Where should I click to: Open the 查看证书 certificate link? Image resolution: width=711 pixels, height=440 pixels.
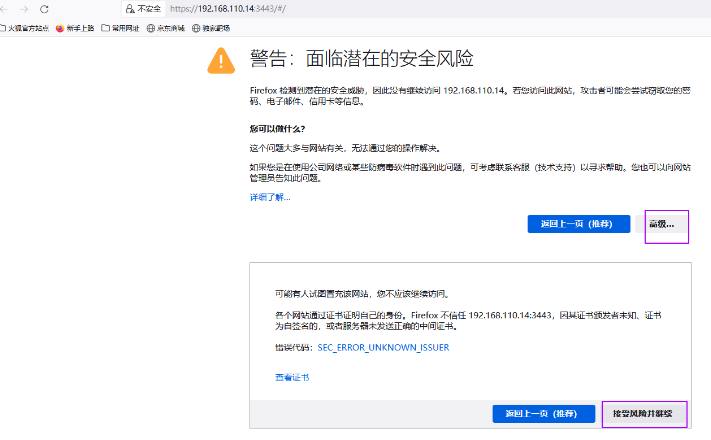pyautogui.click(x=292, y=377)
